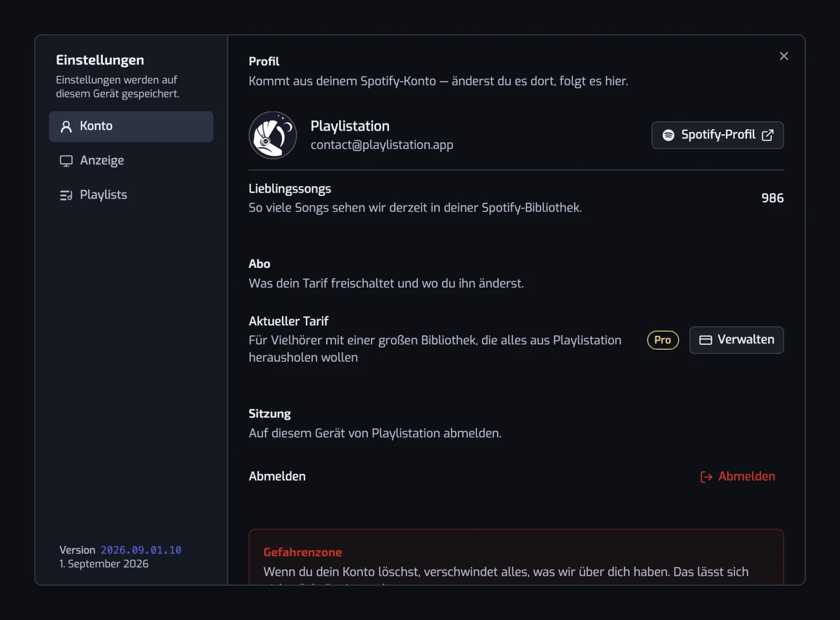Click the Konto person icon

coord(66,127)
